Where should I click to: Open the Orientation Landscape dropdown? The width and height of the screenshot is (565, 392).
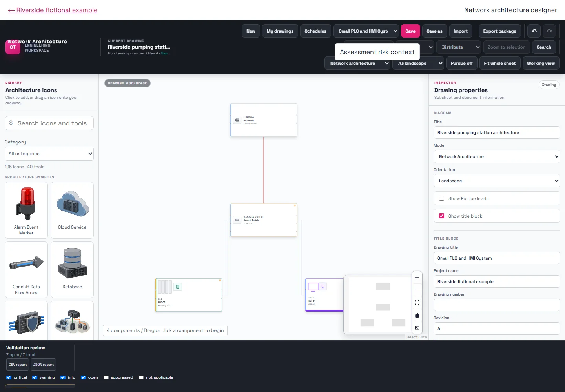[x=497, y=181]
